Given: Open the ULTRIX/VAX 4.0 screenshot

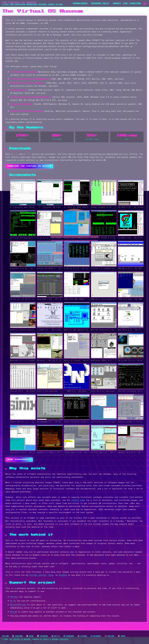Looking at the screenshot, I should (104, 438).
